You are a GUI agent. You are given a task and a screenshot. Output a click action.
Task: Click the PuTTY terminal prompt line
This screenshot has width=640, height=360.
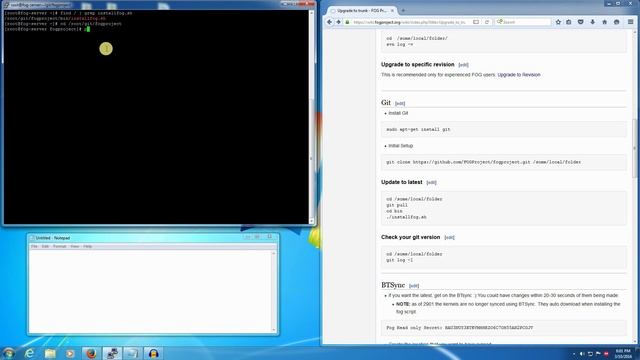point(47,29)
